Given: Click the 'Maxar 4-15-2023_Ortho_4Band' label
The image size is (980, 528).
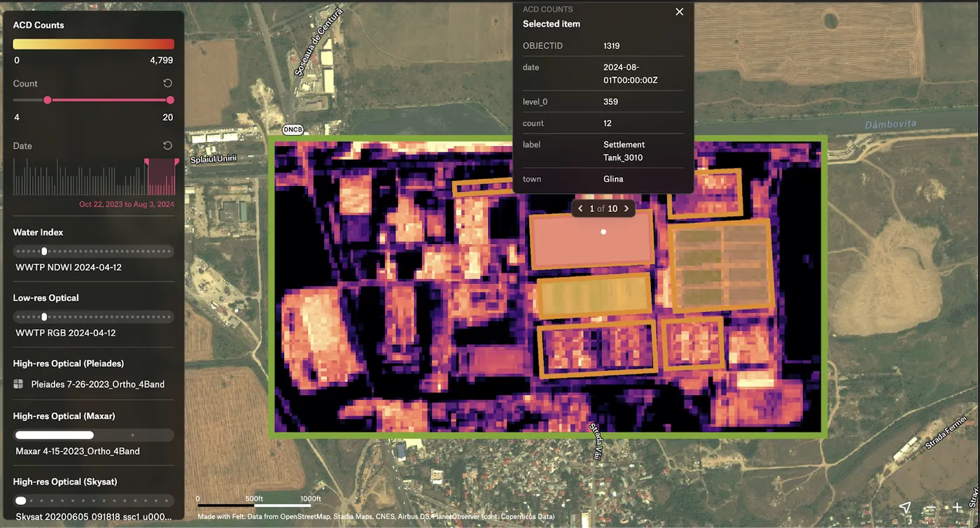Looking at the screenshot, I should 78,451.
